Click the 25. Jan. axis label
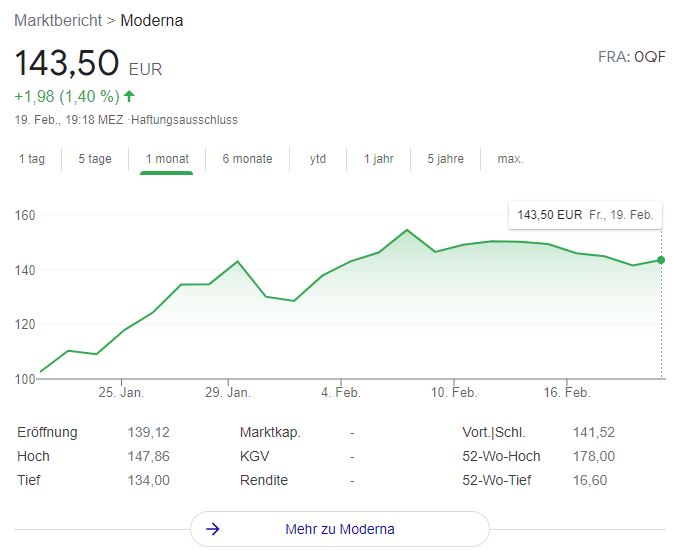 pos(121,392)
